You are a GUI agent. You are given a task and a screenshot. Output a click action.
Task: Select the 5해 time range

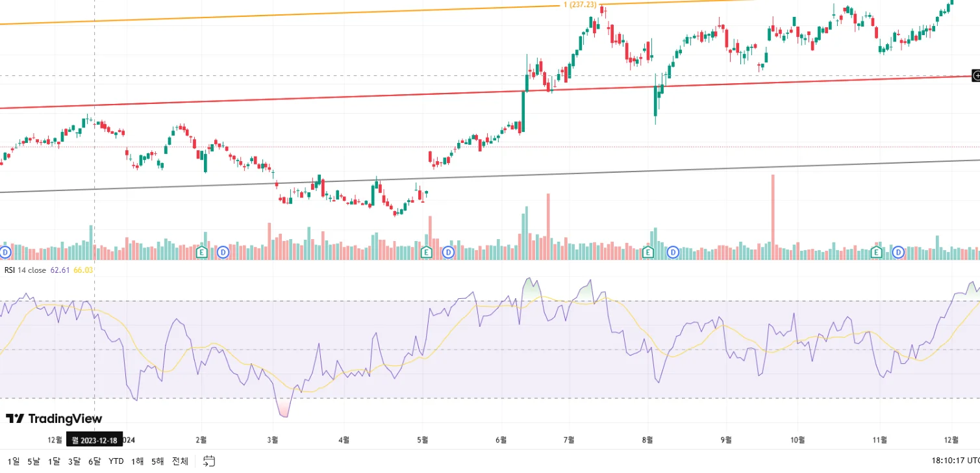[x=158, y=461]
